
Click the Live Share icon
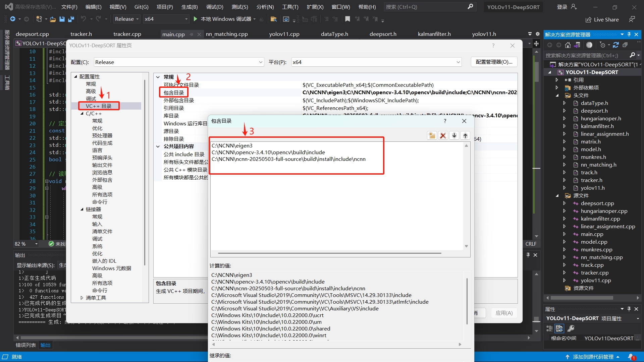(588, 20)
